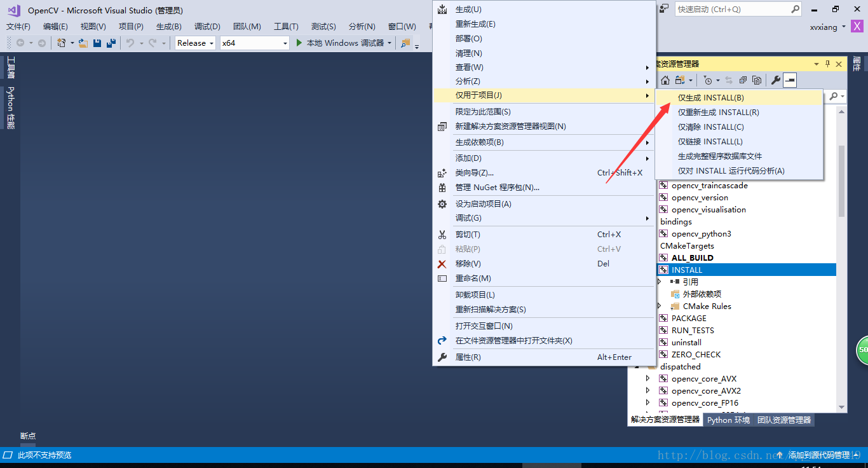Expand the CMake Rules folder
The width and height of the screenshot is (868, 468).
(x=659, y=306)
